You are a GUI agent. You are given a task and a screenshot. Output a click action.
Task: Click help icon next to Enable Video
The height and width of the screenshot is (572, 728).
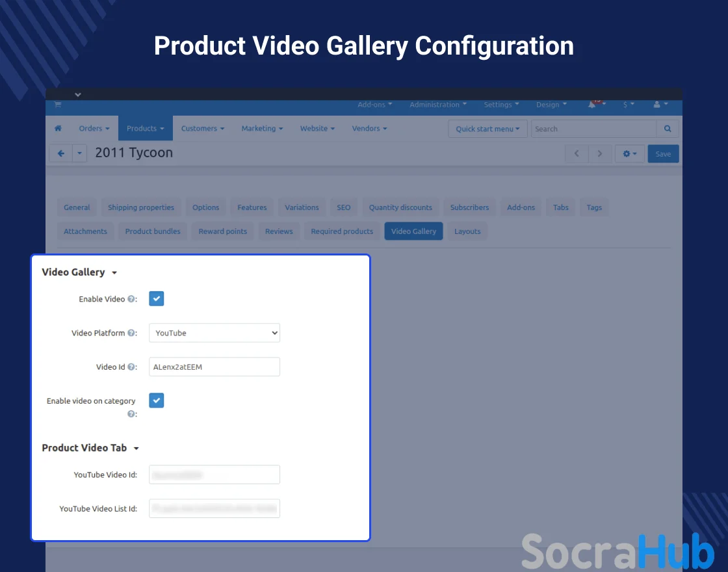tap(131, 299)
